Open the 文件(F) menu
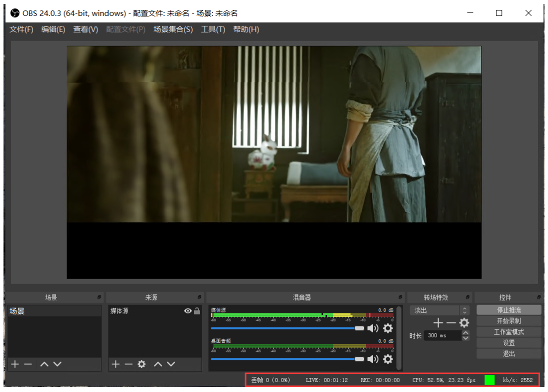The image size is (548, 392). 21,29
